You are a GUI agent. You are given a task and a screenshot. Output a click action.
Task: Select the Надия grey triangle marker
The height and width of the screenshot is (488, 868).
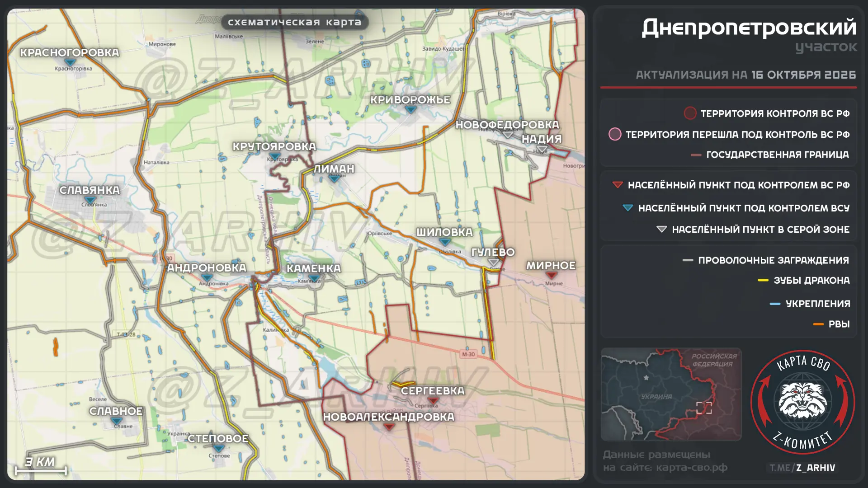click(x=542, y=149)
